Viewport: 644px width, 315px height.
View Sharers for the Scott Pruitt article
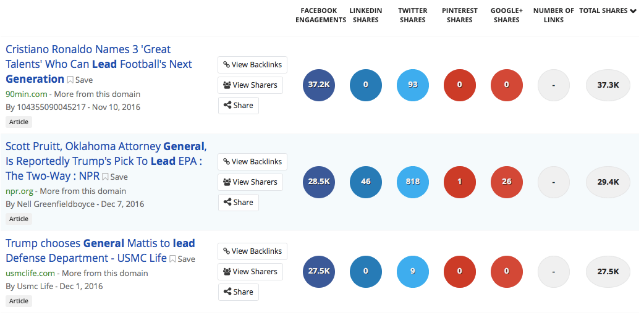point(250,182)
